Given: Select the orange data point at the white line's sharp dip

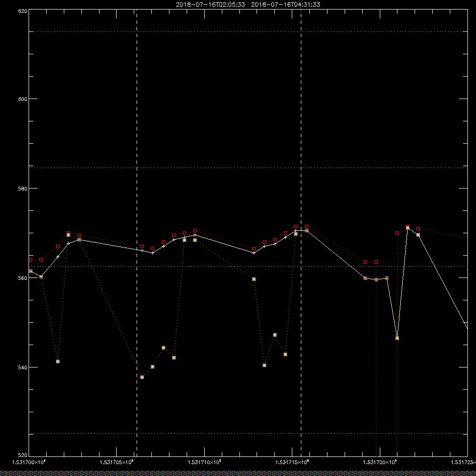Looking at the screenshot, I should [397, 338].
